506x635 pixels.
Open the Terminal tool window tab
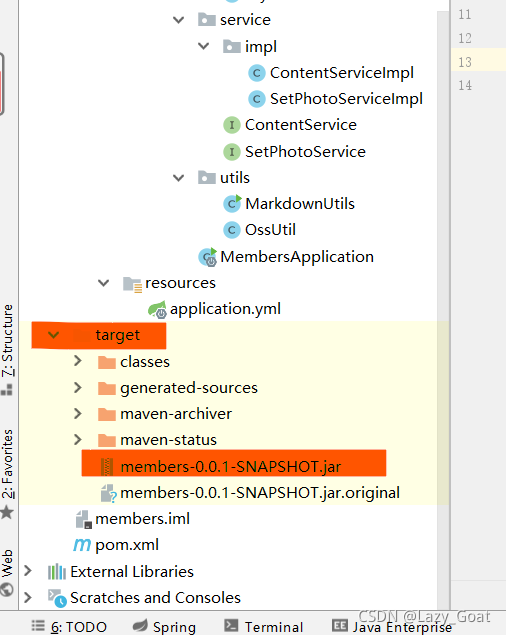pyautogui.click(x=264, y=626)
